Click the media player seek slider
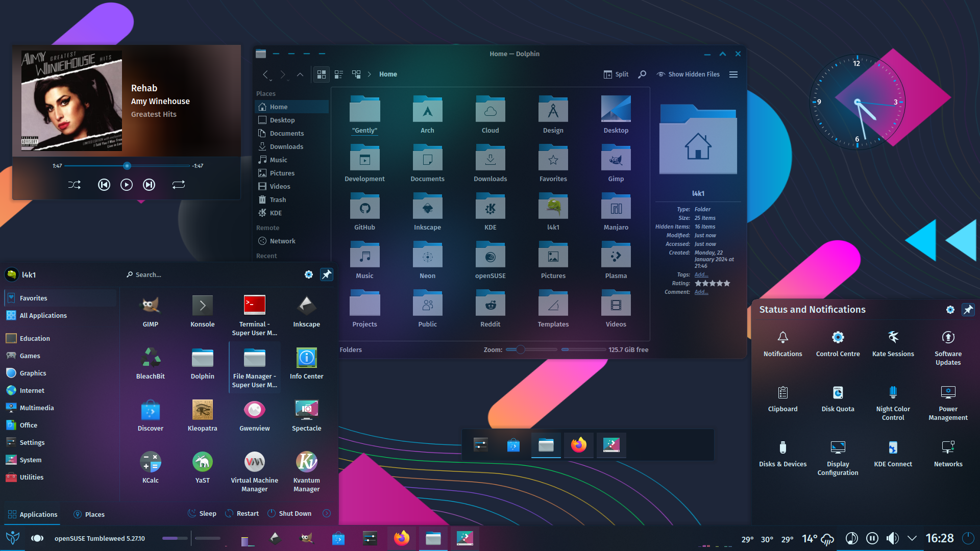 tap(127, 166)
